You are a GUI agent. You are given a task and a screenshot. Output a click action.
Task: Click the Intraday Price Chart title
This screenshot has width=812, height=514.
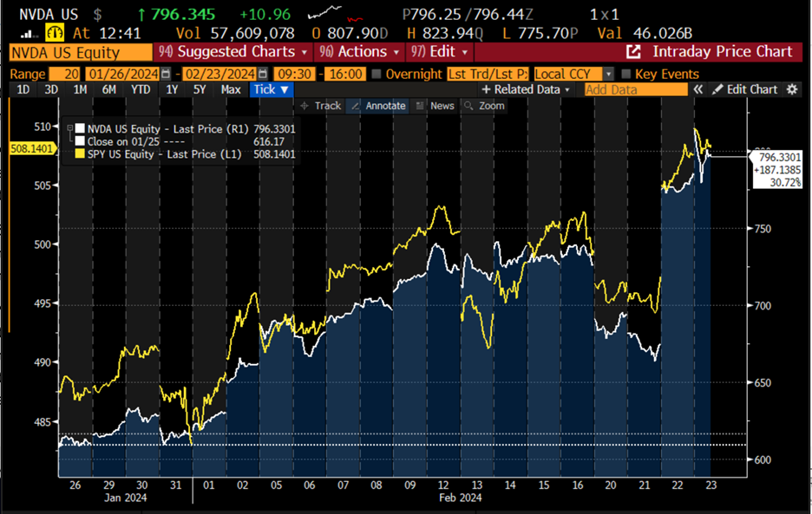pos(723,52)
